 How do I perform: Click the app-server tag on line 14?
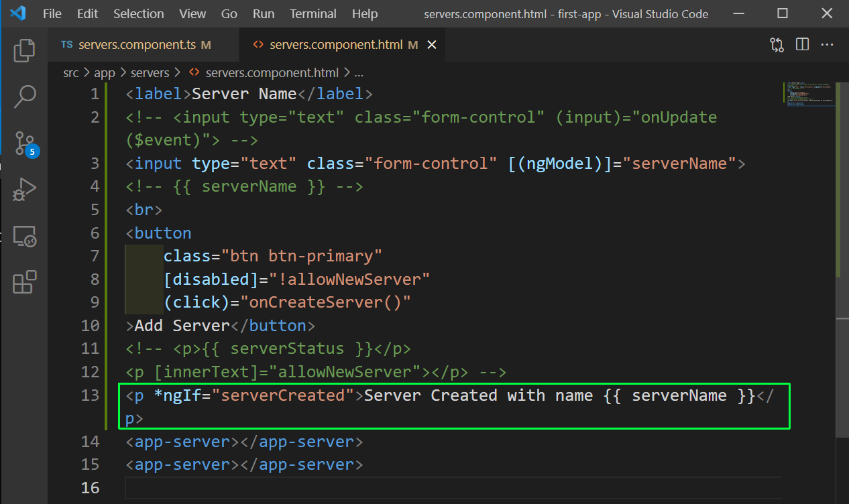244,442
